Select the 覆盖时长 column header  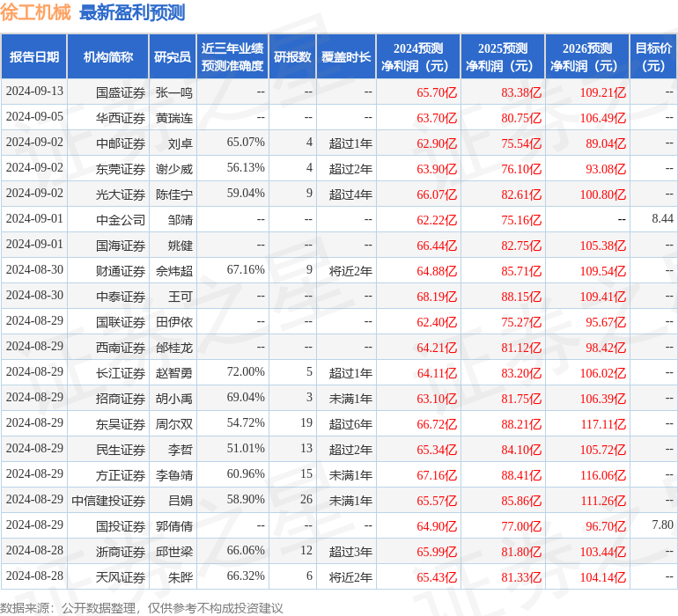(346, 56)
